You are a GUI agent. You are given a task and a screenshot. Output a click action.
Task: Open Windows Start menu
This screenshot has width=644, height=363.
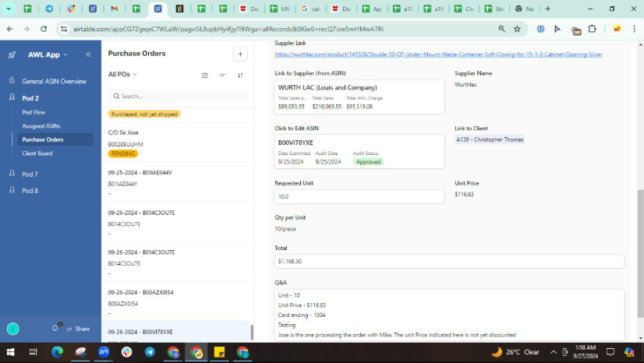(11, 352)
